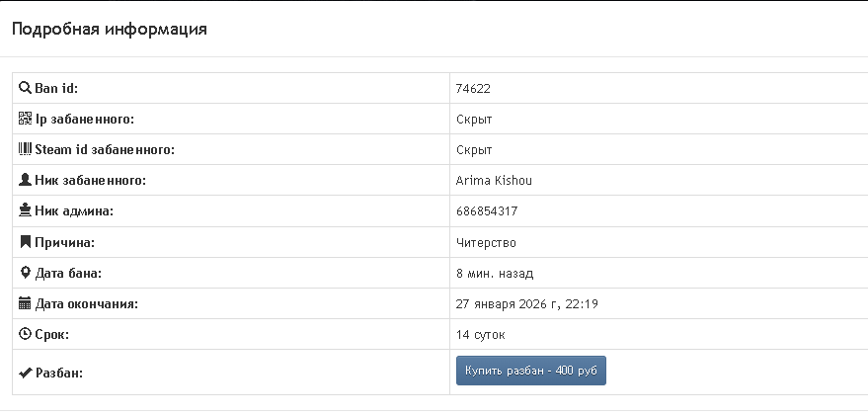Click the banned nickname Arima Kishou
This screenshot has height=416, width=868.
[495, 181]
